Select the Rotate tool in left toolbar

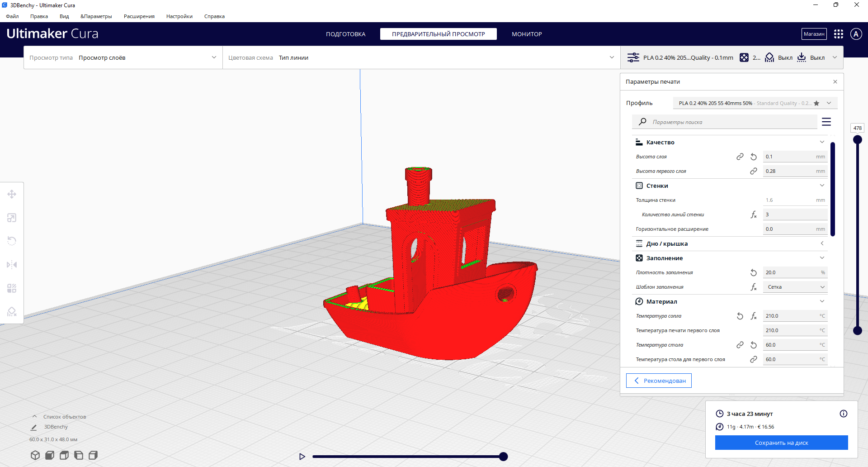(x=12, y=241)
